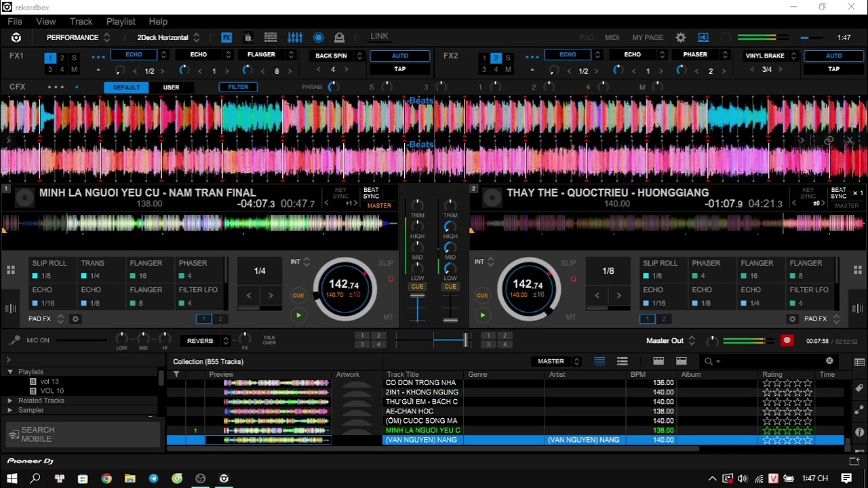
Task: Click the FX1 TAP button
Action: [x=400, y=69]
